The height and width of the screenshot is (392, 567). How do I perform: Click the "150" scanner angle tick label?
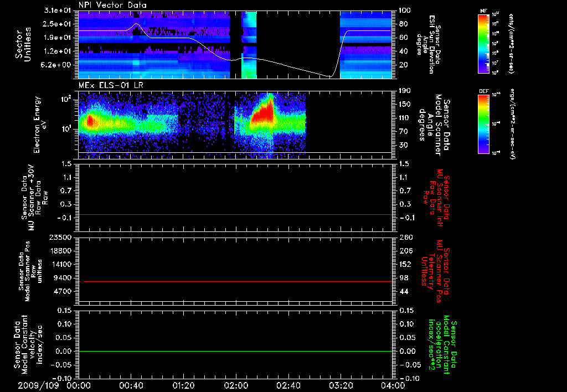(x=406, y=104)
